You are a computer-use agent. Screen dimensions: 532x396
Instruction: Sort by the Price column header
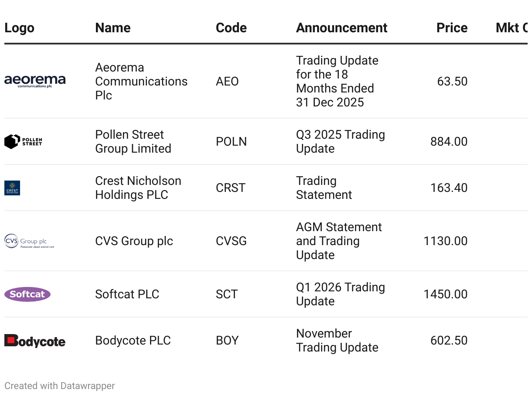click(x=452, y=28)
